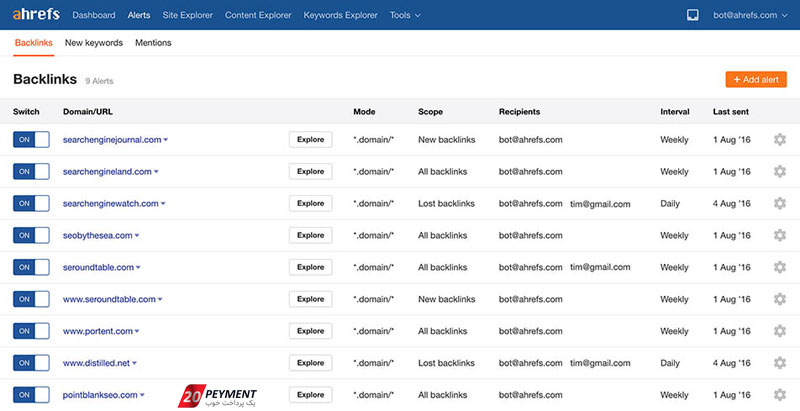The height and width of the screenshot is (411, 800).
Task: Click Explore for searchengineland.com
Action: pyautogui.click(x=311, y=171)
